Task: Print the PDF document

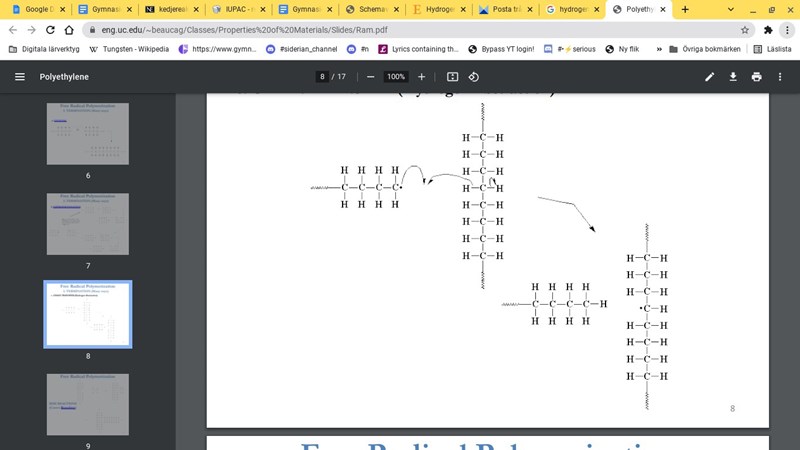Action: pyautogui.click(x=756, y=77)
